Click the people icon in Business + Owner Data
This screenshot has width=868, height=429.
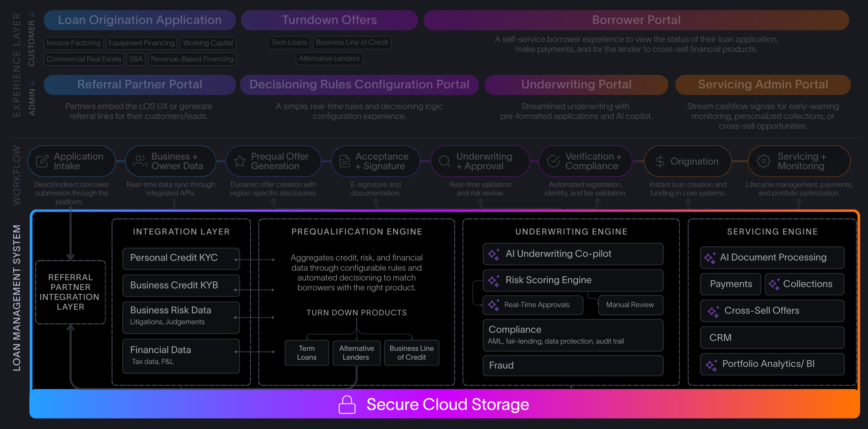[140, 161]
